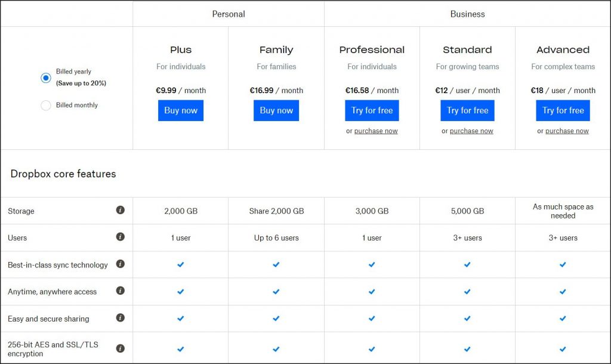Click the €12 / user / month price
This screenshot has width=611, height=364.
468,91
